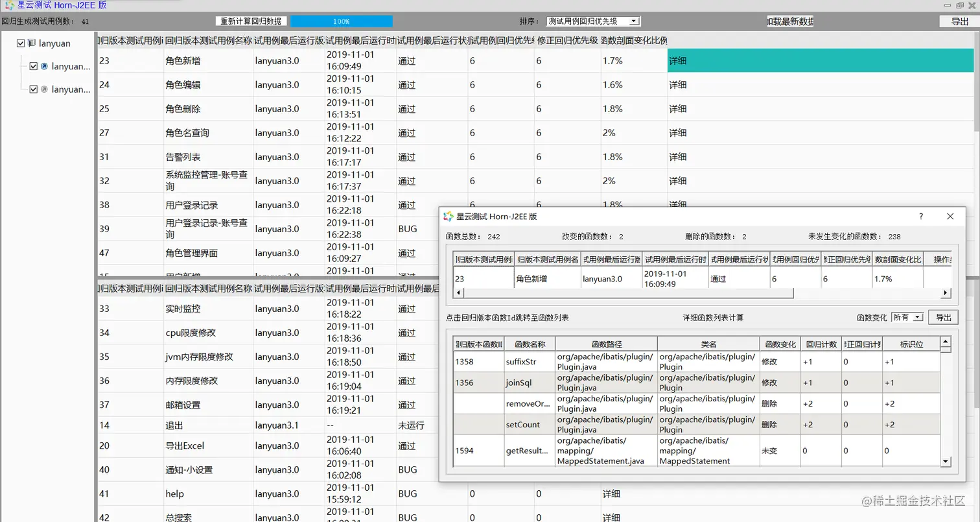Click 回归版本测试用例名称 header in upper table

click(208, 40)
